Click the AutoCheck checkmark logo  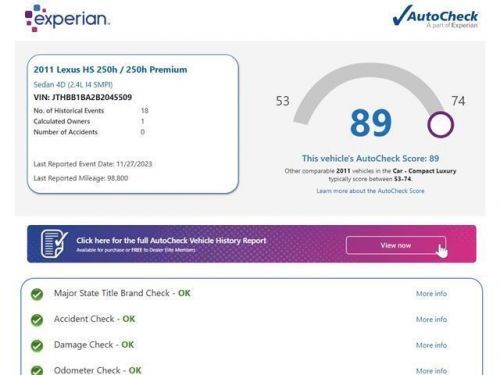tap(436, 16)
